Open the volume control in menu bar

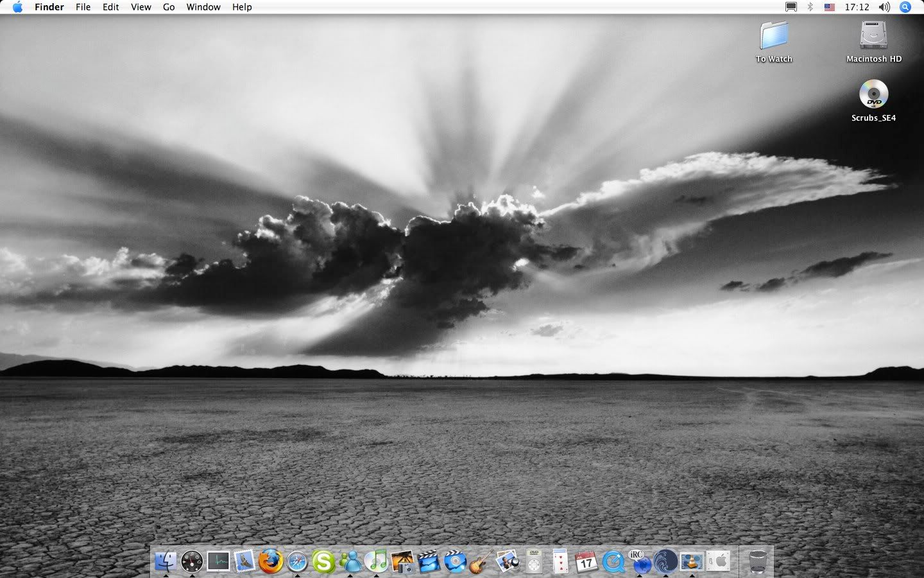click(885, 7)
